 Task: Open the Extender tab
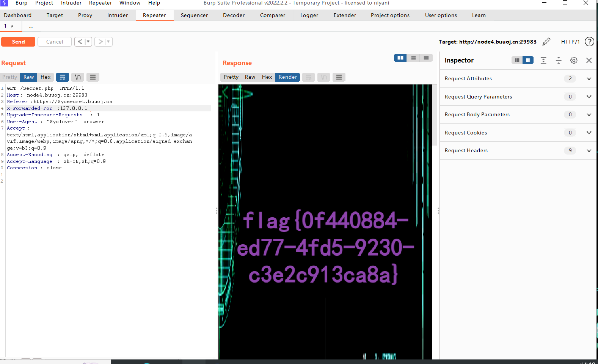pyautogui.click(x=345, y=15)
